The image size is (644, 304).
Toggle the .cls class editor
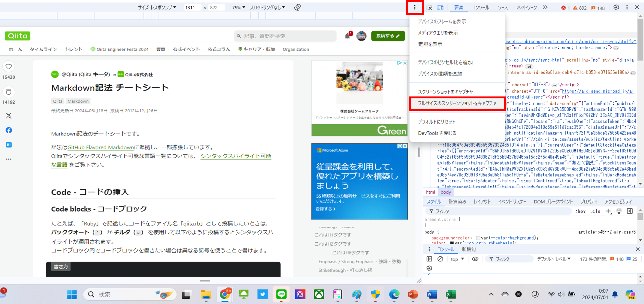(x=595, y=211)
